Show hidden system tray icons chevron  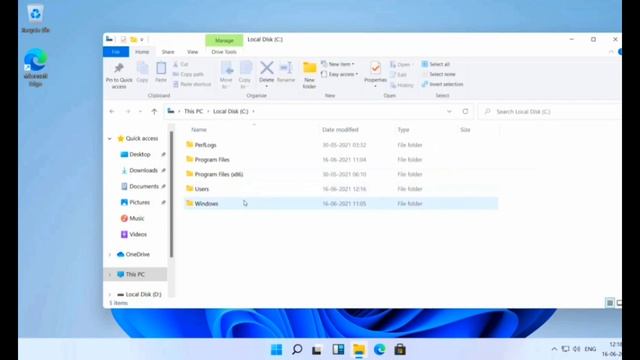tap(554, 349)
